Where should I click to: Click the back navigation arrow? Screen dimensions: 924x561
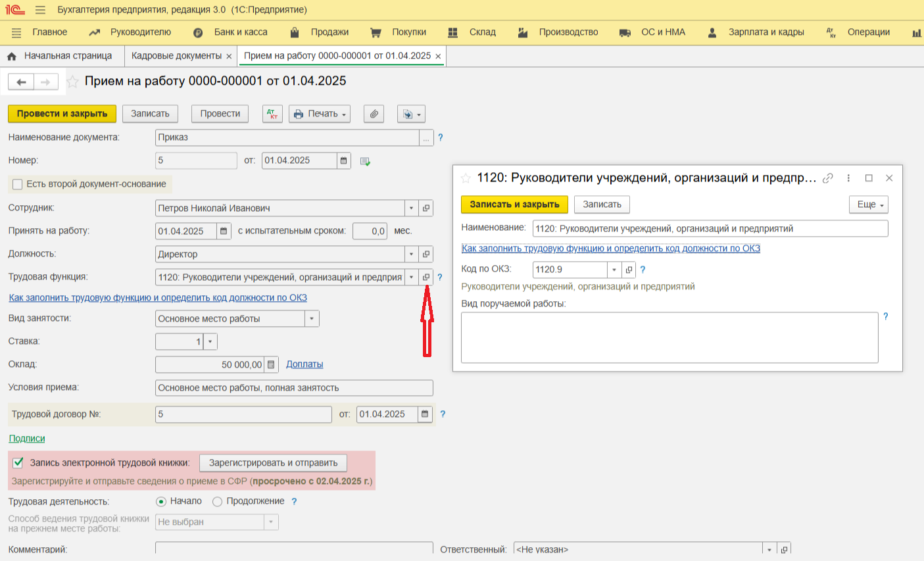[21, 82]
